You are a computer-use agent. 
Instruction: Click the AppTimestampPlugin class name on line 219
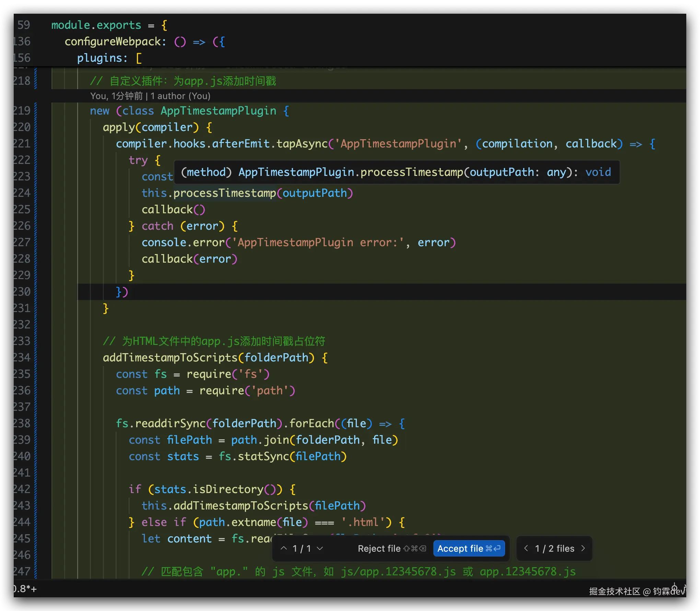[x=218, y=111]
